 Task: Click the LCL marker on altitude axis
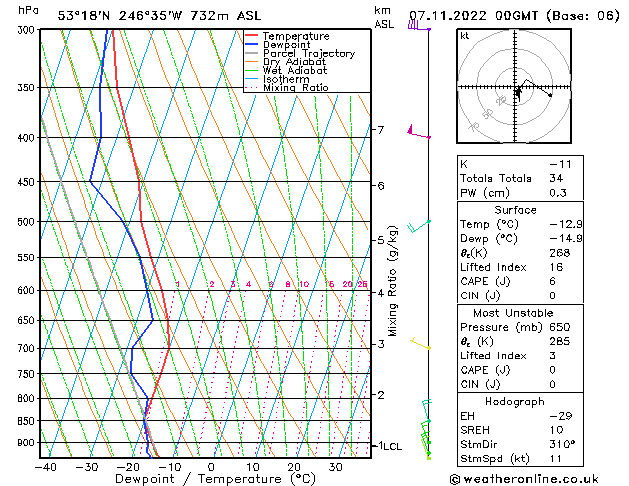[x=392, y=446]
